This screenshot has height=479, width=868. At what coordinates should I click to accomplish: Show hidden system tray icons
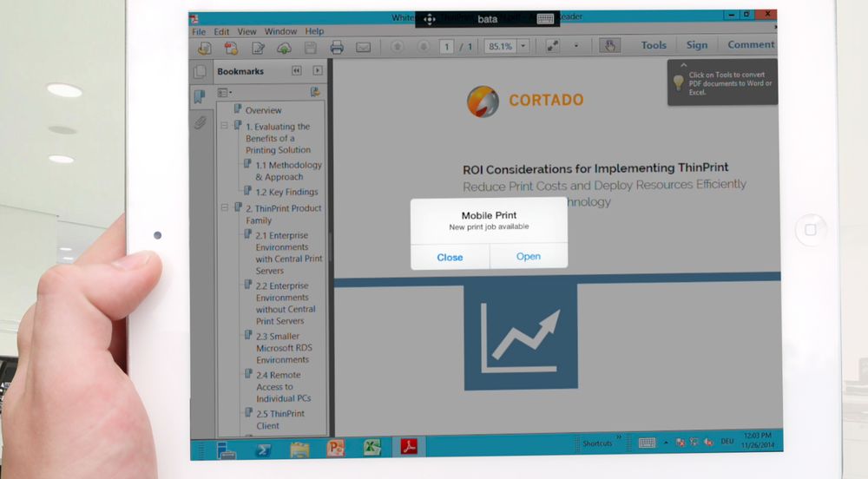[666, 443]
